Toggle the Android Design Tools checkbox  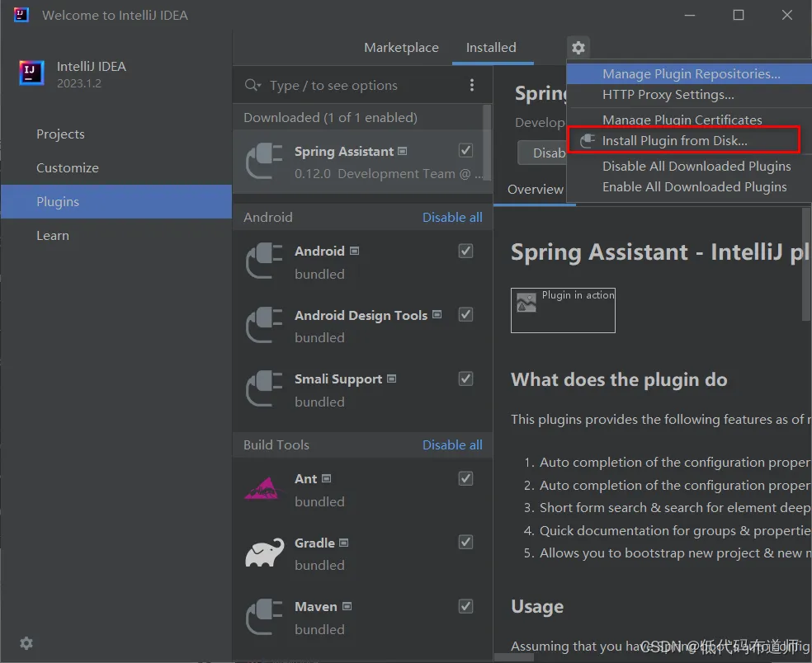tap(465, 315)
